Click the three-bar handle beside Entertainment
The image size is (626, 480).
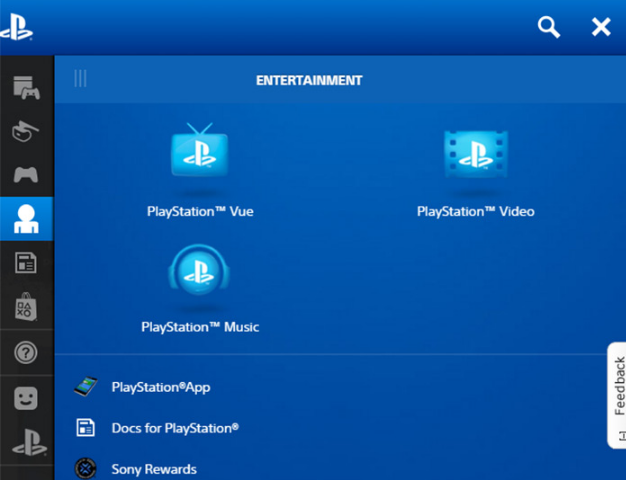pos(81,79)
